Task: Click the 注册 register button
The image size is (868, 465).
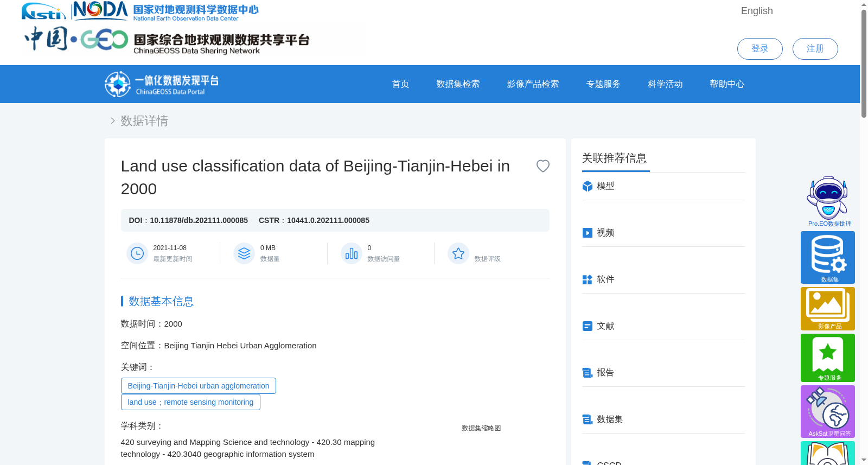Action: pyautogui.click(x=815, y=49)
